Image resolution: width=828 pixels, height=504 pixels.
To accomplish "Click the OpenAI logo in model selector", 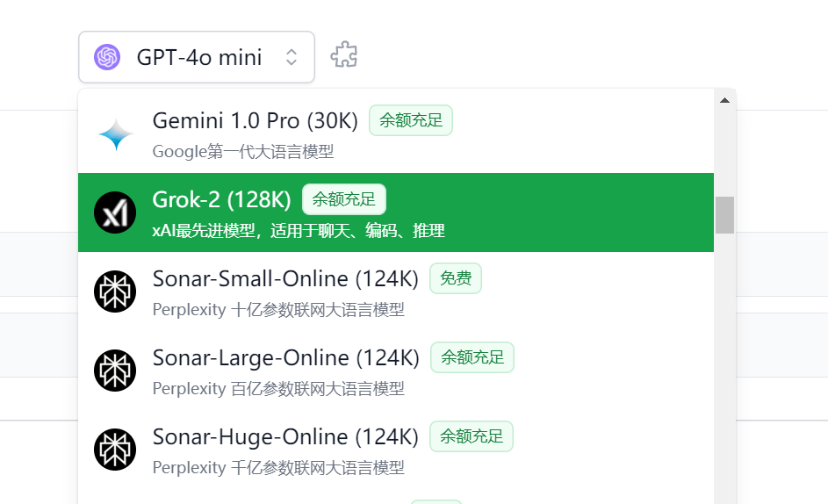I will [x=107, y=57].
